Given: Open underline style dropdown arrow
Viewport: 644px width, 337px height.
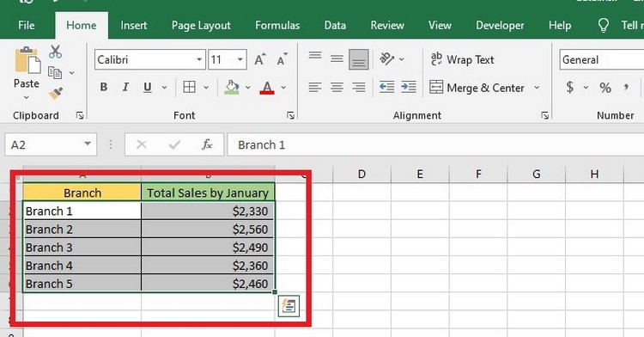Looking at the screenshot, I should click(x=164, y=88).
